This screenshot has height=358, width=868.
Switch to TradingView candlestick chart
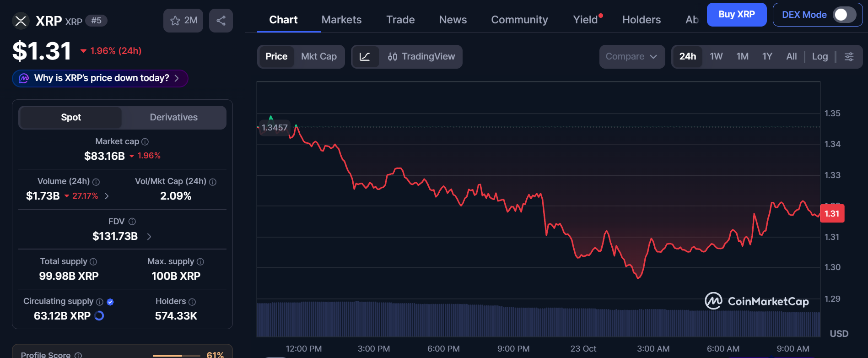(421, 57)
